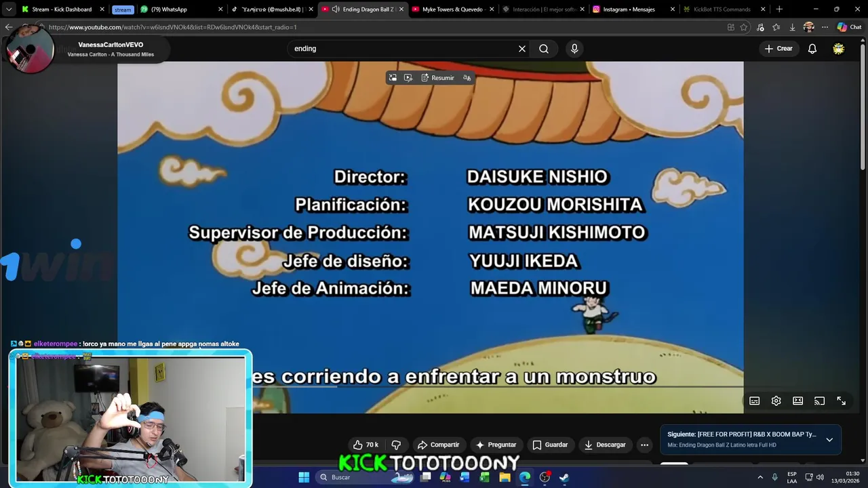Open OBS Studio from the taskbar

544,477
